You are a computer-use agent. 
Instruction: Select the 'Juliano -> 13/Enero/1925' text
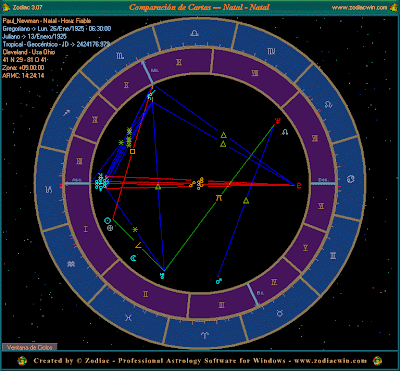(34, 37)
